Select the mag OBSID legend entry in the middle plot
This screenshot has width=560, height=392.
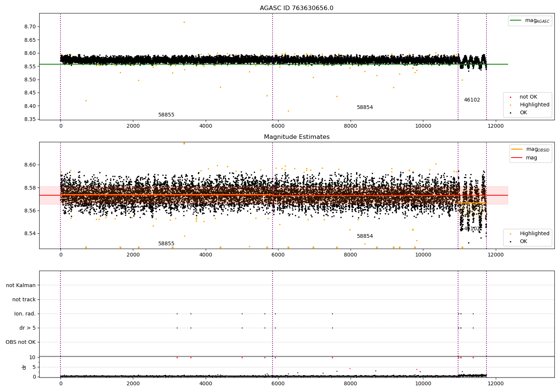531,149
